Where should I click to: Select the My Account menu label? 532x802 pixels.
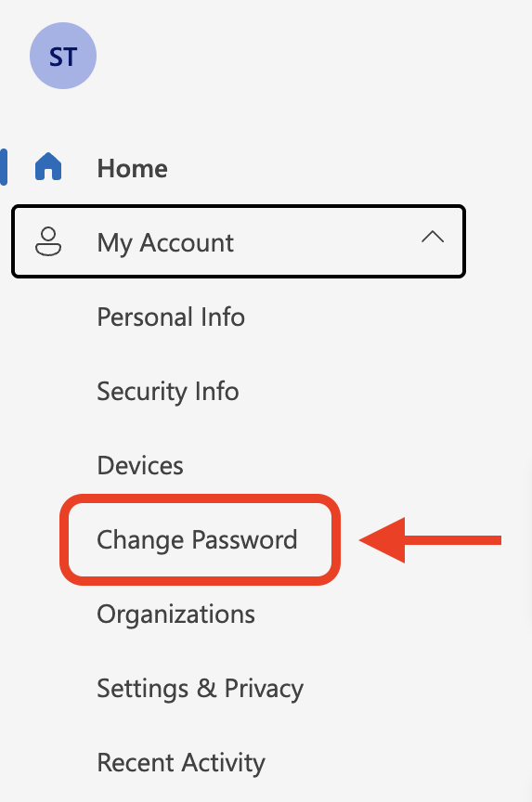point(165,243)
